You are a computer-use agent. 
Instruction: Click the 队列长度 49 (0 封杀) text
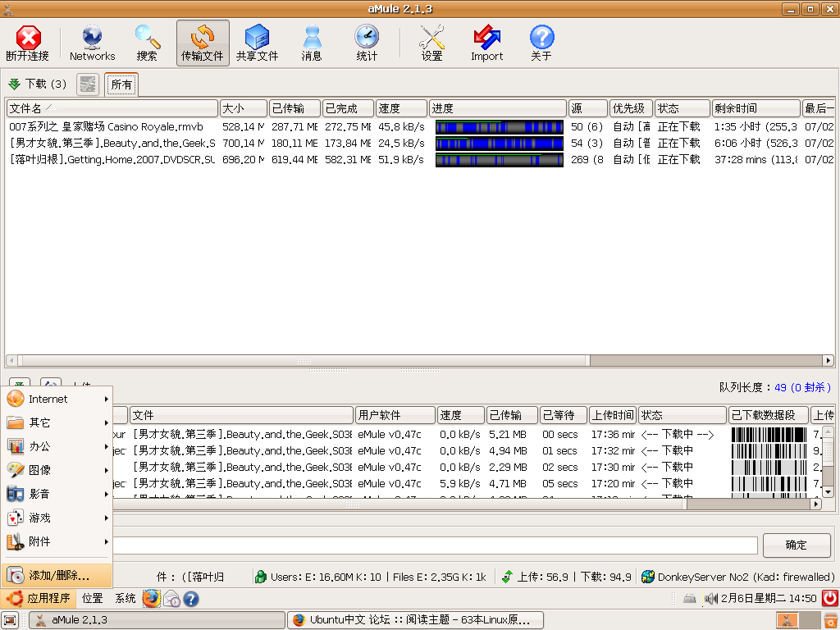coord(774,387)
